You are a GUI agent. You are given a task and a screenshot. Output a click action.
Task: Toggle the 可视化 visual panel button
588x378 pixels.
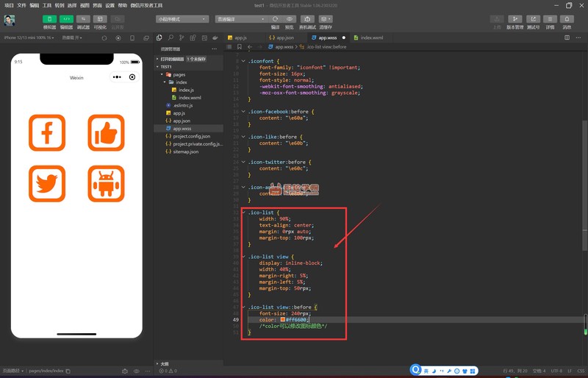point(100,19)
